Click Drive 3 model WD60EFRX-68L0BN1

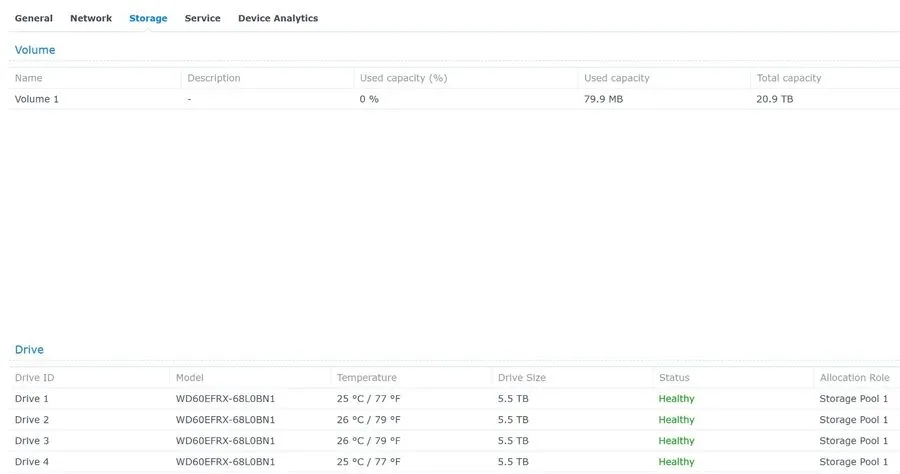[x=225, y=441]
